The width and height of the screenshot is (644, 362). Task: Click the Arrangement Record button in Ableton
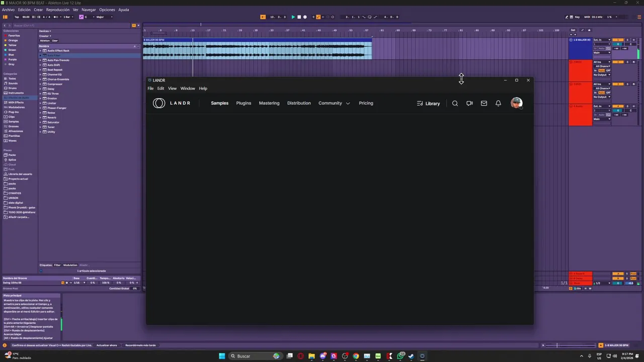(305, 17)
